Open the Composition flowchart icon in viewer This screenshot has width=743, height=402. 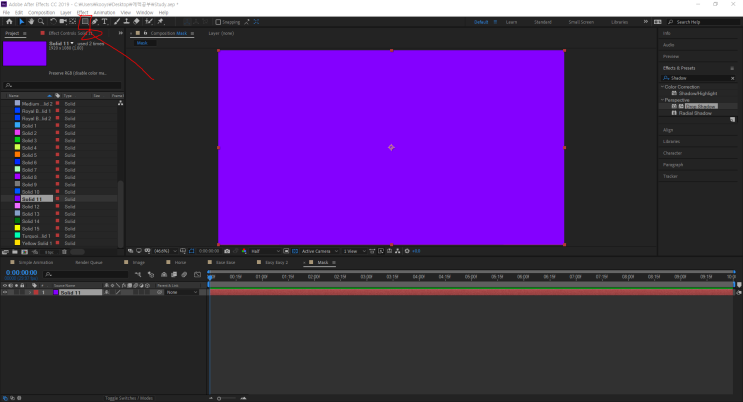(398, 251)
